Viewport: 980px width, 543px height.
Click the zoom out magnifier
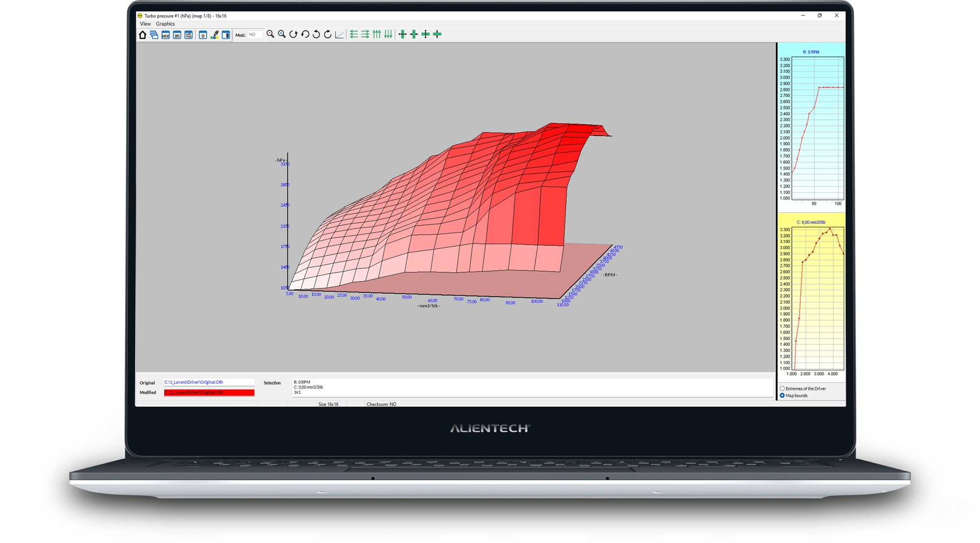coord(270,34)
